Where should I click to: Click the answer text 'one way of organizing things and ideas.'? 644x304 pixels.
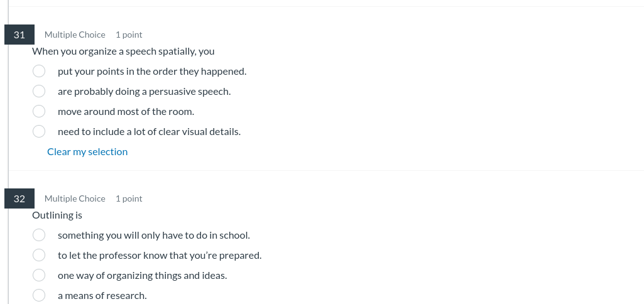(x=142, y=275)
